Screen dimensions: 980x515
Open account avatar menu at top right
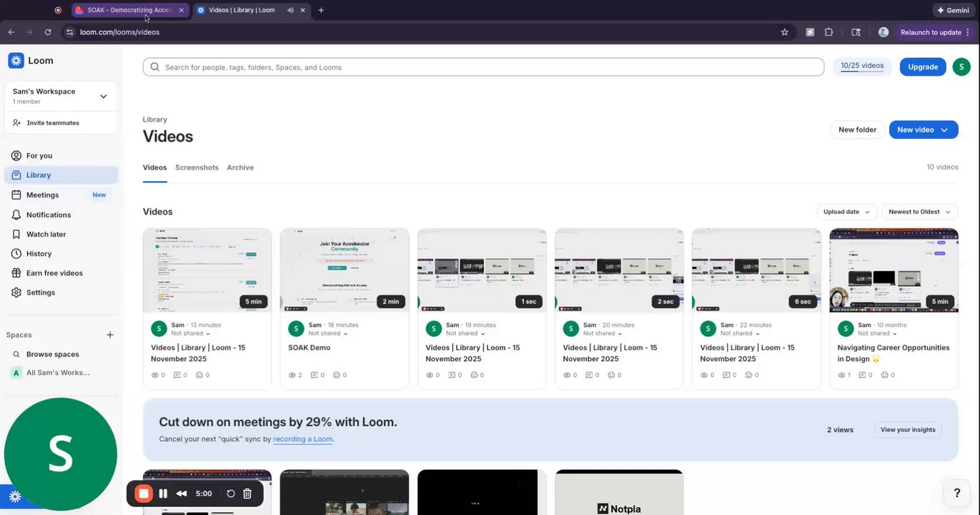[961, 67]
